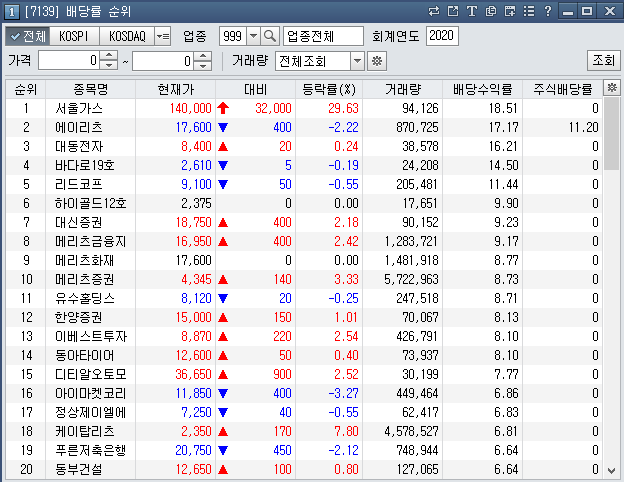Click the 조회 query button
The width and height of the screenshot is (624, 482).
603,60
